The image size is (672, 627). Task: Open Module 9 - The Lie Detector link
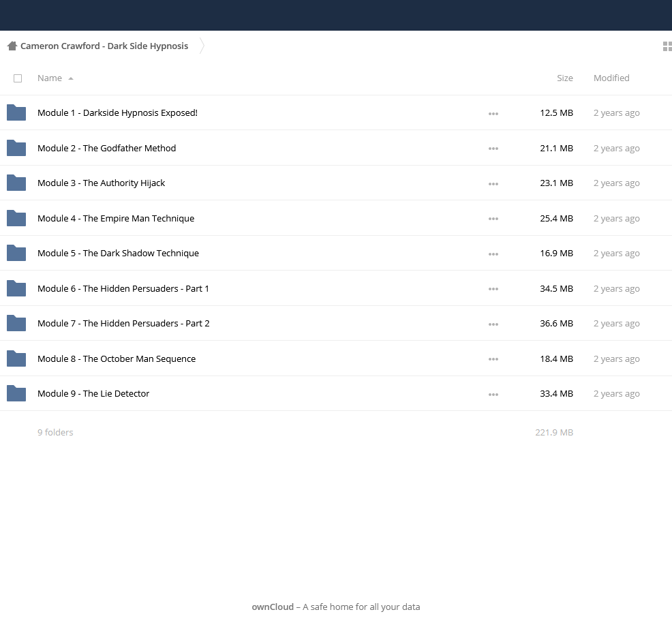[x=93, y=393]
